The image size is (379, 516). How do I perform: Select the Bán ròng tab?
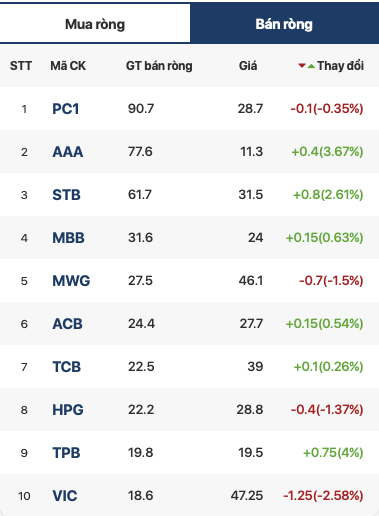(284, 24)
